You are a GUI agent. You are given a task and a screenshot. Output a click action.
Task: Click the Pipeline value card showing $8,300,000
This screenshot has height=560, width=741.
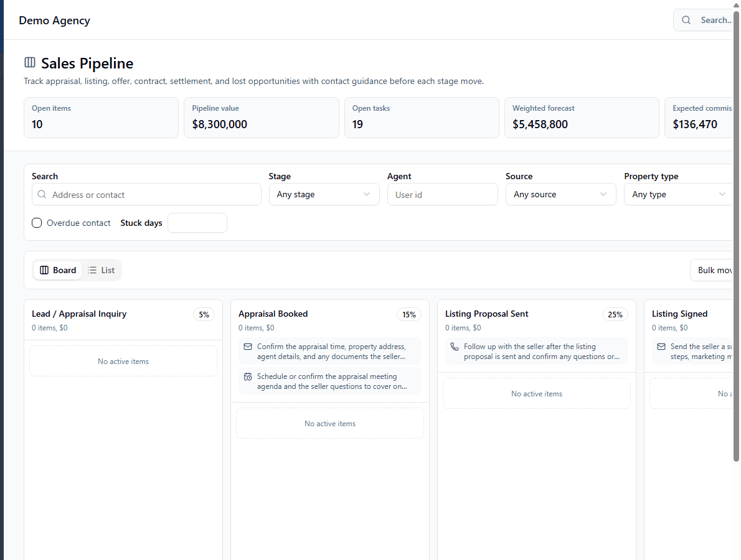point(262,118)
